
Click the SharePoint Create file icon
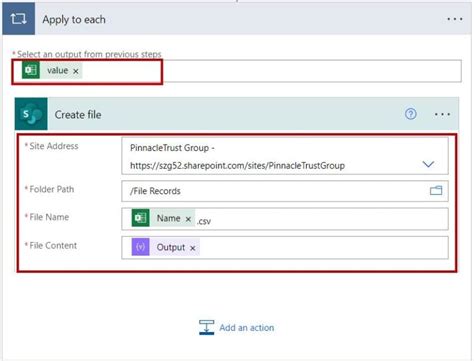(31, 114)
